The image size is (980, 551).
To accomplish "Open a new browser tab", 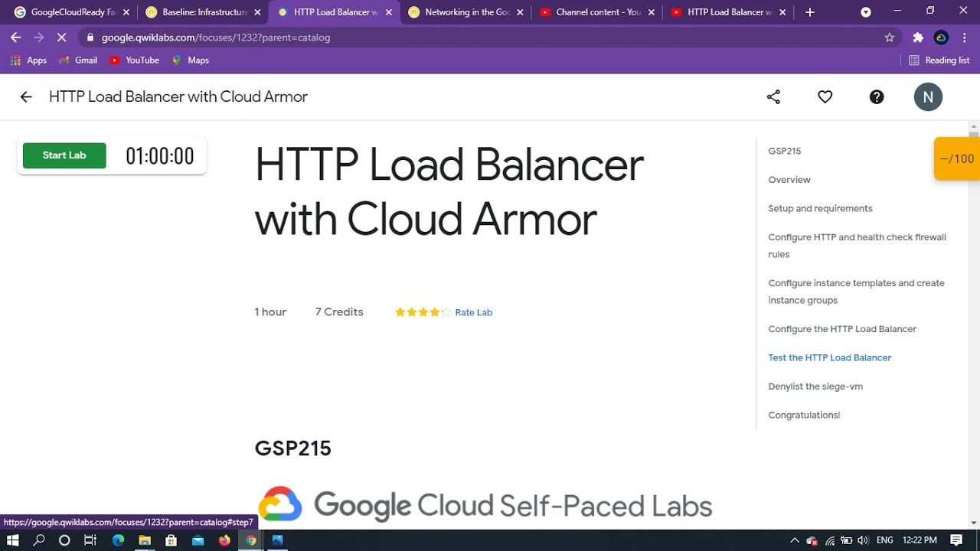I will [810, 12].
